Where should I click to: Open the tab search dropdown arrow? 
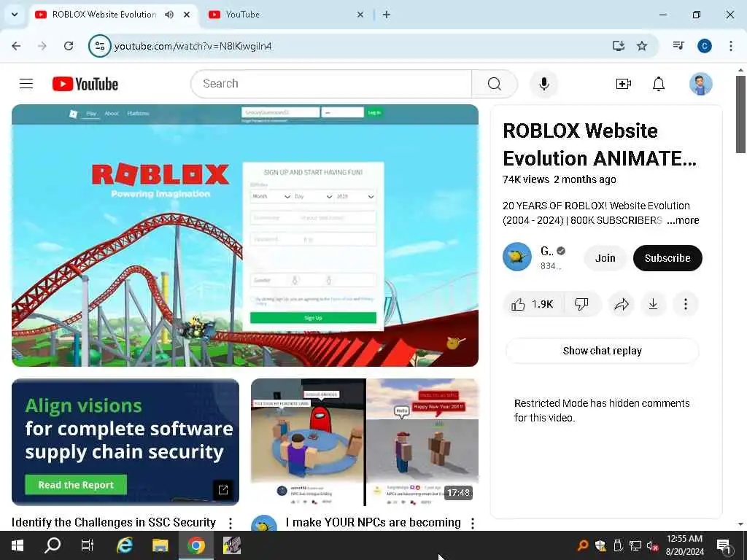[x=15, y=15]
